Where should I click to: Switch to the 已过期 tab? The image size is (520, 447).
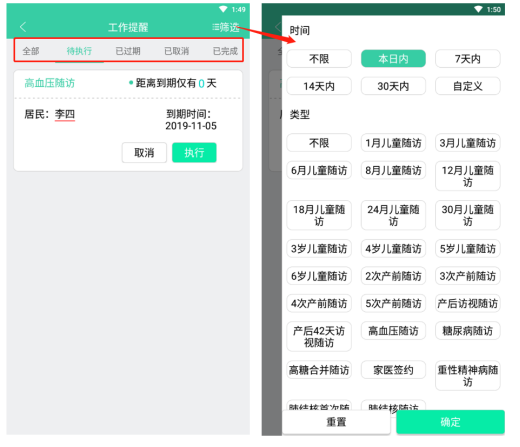point(128,51)
